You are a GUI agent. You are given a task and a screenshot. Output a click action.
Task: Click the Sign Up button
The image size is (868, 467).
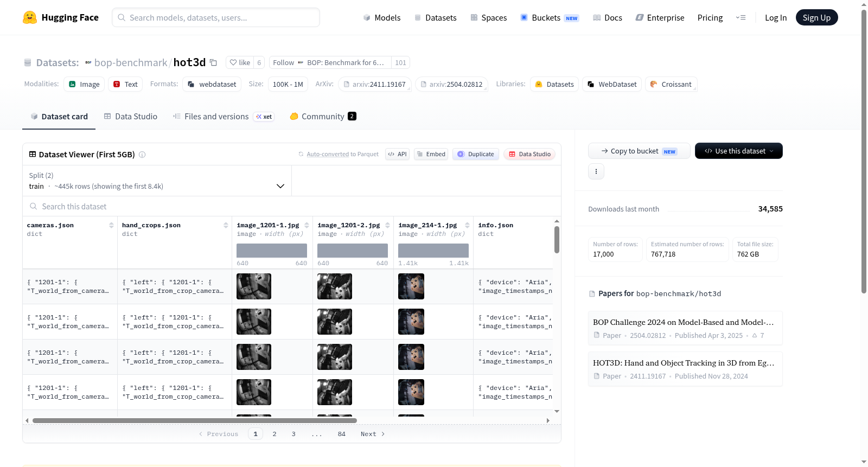pyautogui.click(x=816, y=18)
